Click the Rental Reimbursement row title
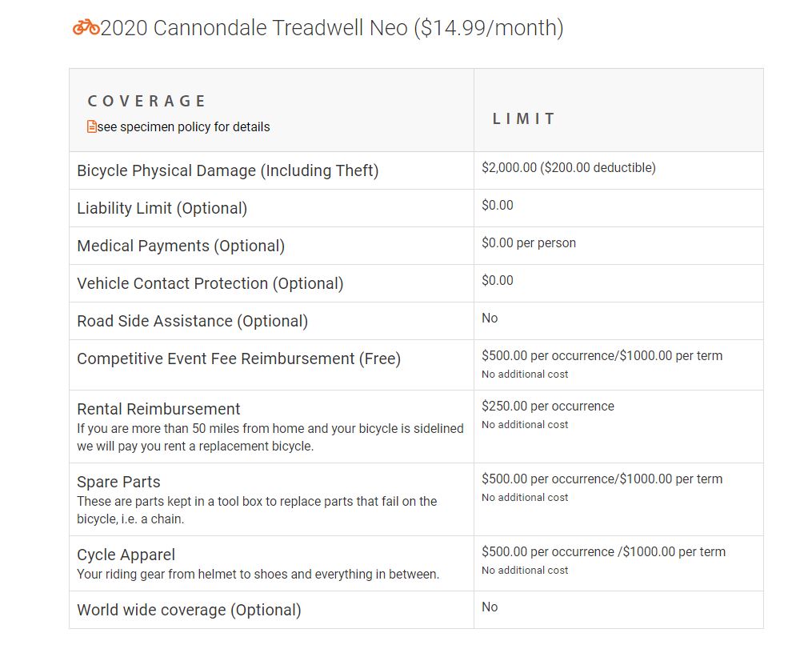Viewport: 812px width, 661px height. tap(158, 409)
